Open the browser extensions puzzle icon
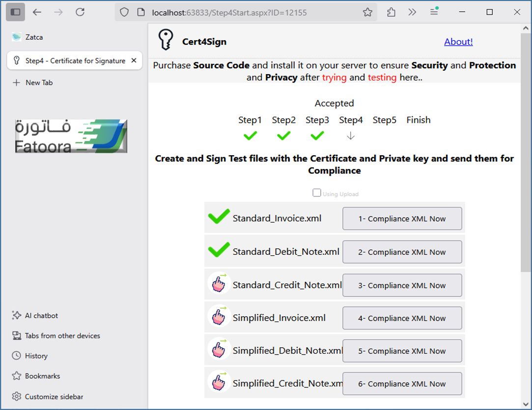Image resolution: width=532 pixels, height=410 pixels. 391,12
